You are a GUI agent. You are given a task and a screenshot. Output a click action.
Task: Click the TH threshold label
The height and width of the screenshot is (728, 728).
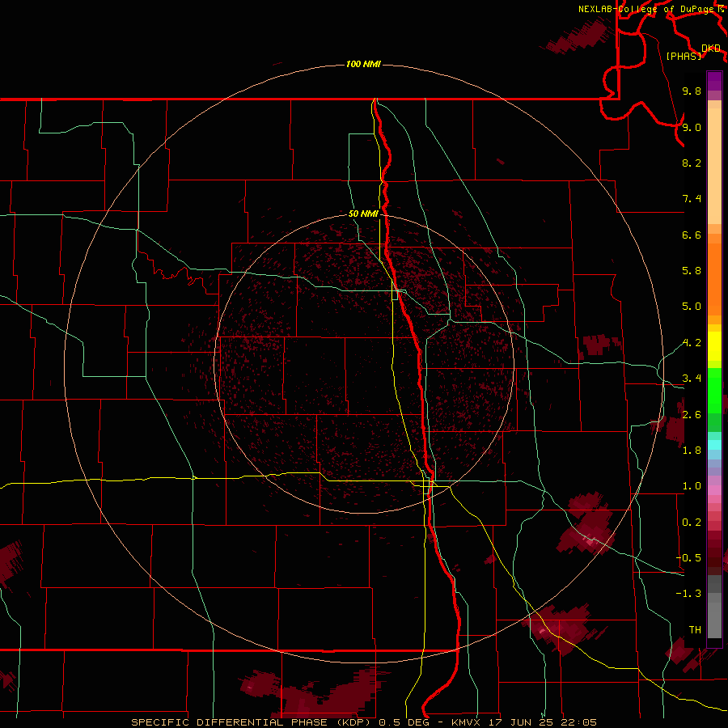tap(695, 629)
